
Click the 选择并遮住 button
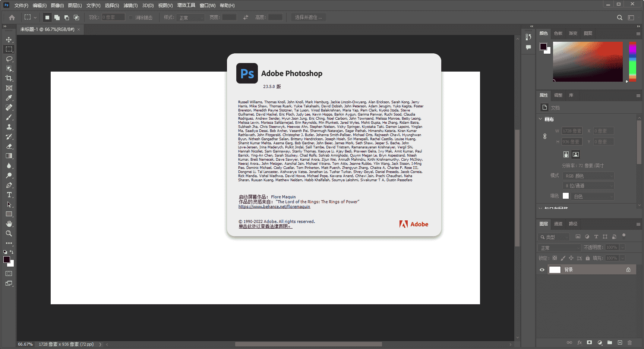point(308,18)
